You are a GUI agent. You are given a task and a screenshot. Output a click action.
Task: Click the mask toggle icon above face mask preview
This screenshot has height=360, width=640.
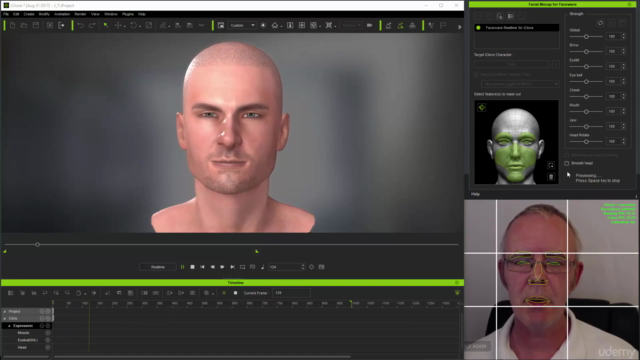click(482, 108)
